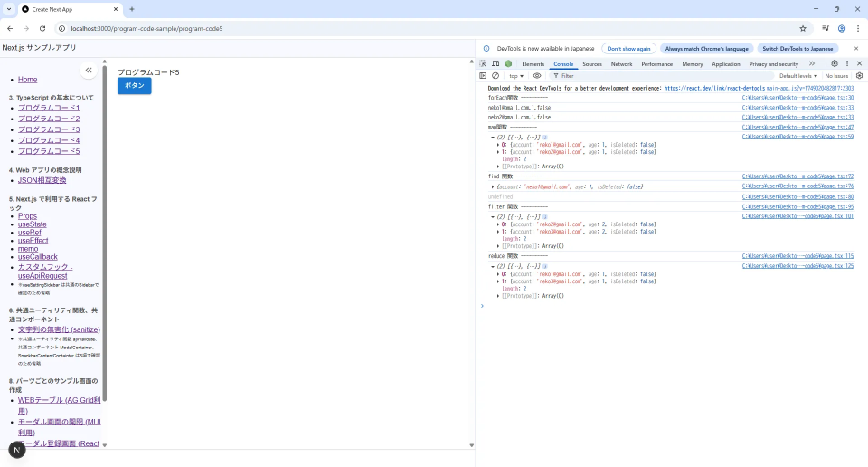This screenshot has height=467, width=868.
Task: Expand entry 1 neko2@gmail.com in map output
Action: point(497,152)
